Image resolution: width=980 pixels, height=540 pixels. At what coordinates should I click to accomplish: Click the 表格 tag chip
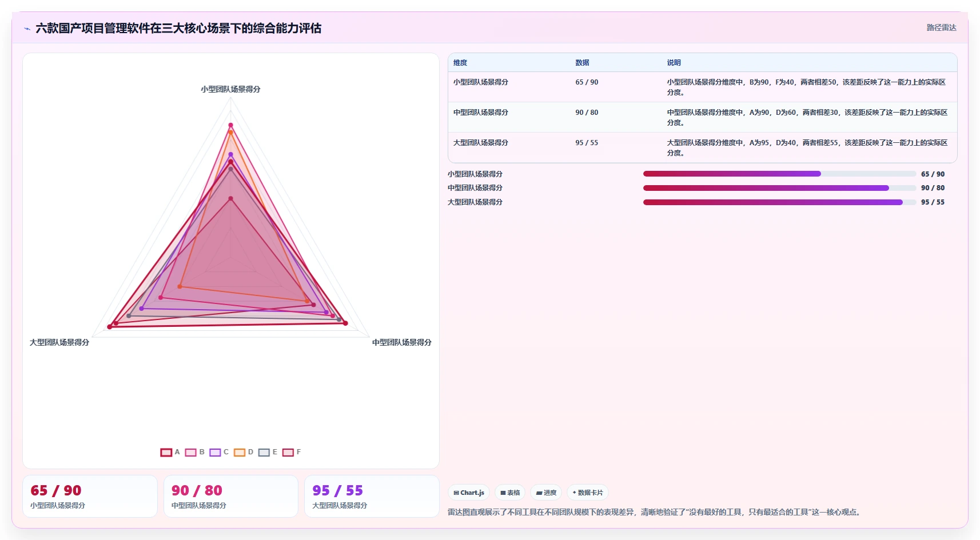(x=510, y=493)
